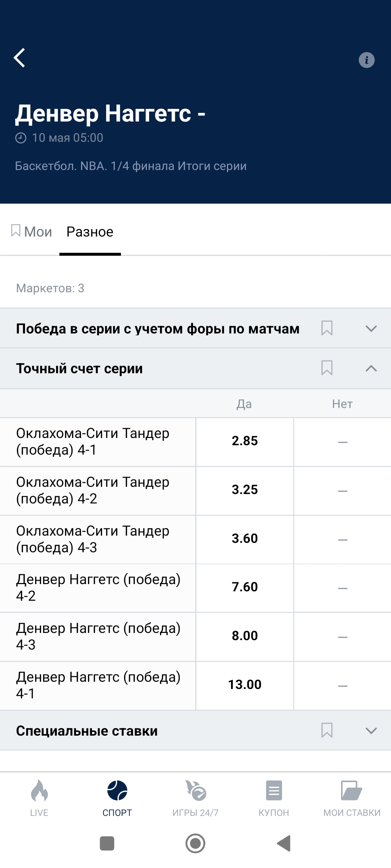This screenshot has width=391, height=868.
Task: Bookmark the Точный счет серии market
Action: (327, 368)
